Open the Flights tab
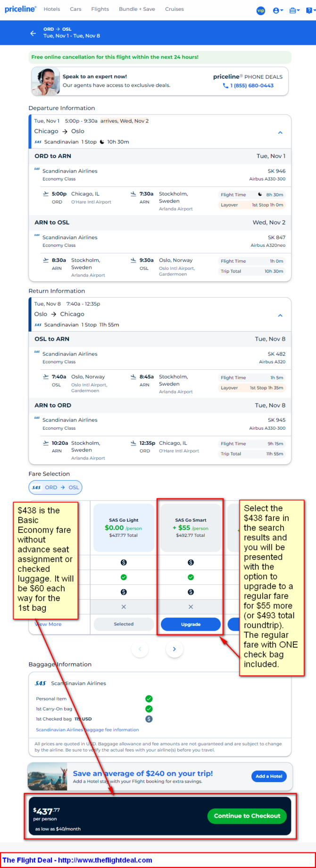The height and width of the screenshot is (868, 316). tap(100, 9)
